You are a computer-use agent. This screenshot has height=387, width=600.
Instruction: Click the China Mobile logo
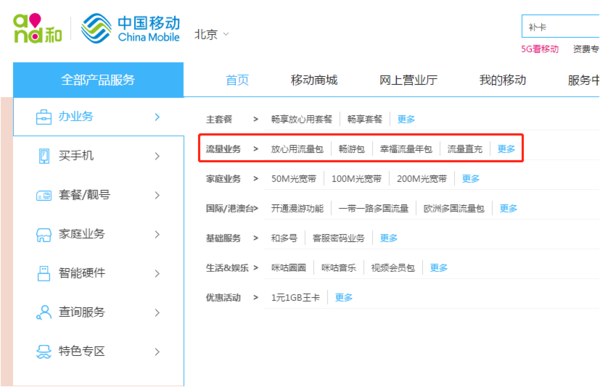[130, 29]
